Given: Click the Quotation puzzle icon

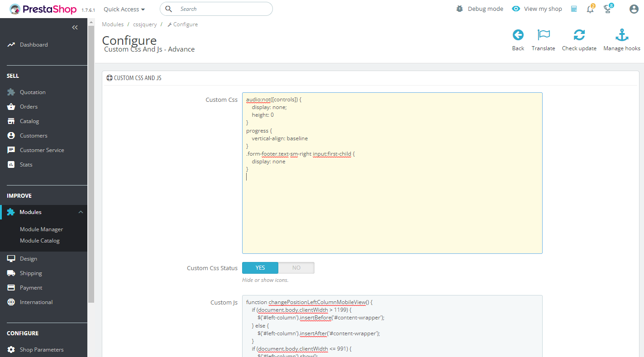Looking at the screenshot, I should click(x=11, y=92).
